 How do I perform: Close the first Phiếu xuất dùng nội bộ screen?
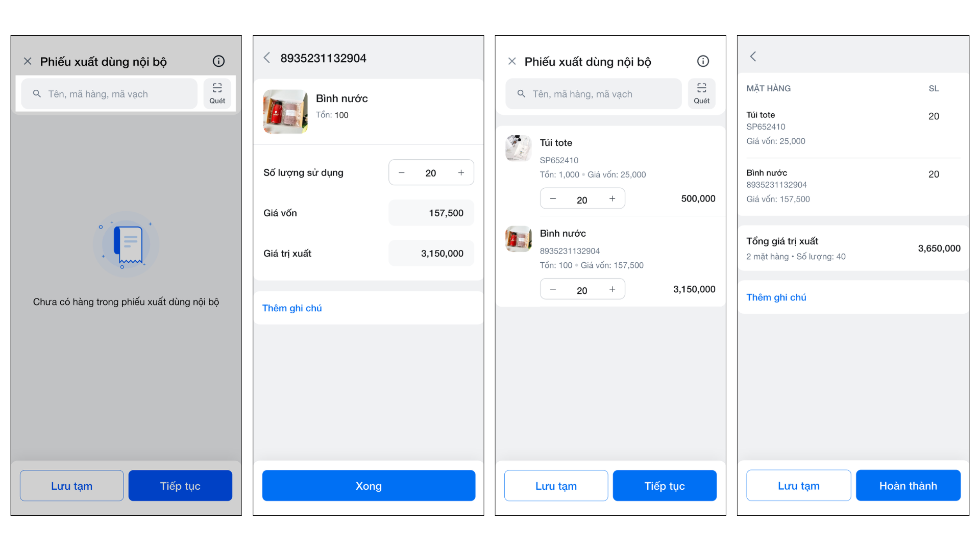[x=28, y=61]
